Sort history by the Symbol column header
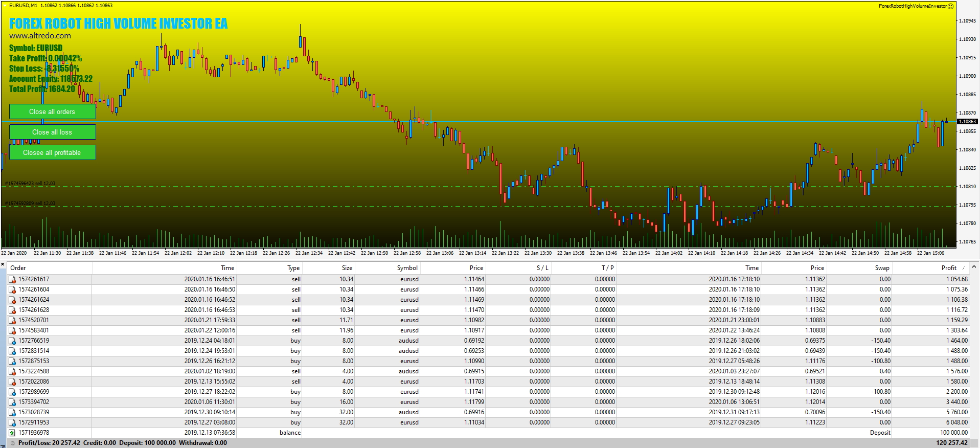 click(407, 268)
